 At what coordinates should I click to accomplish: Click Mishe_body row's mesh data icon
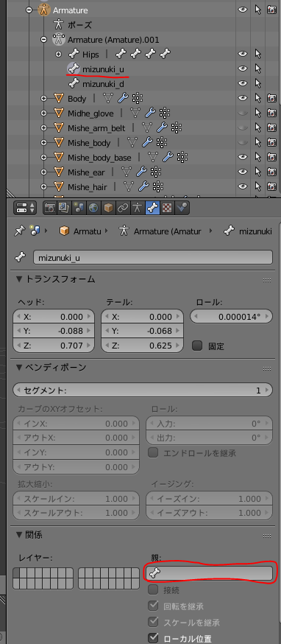132,143
